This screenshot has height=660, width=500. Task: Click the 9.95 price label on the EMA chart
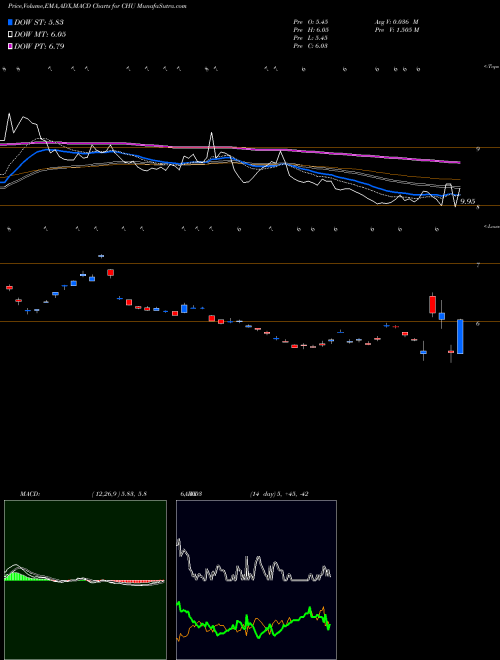(468, 202)
